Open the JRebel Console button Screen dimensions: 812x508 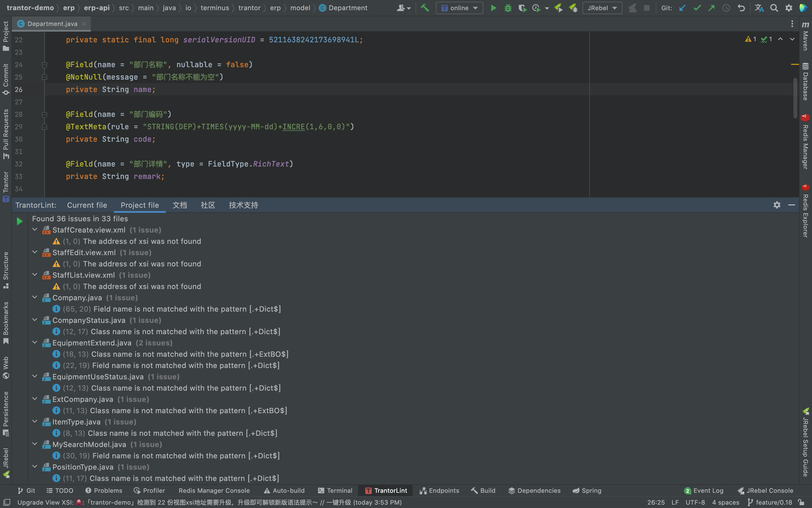[765, 491]
